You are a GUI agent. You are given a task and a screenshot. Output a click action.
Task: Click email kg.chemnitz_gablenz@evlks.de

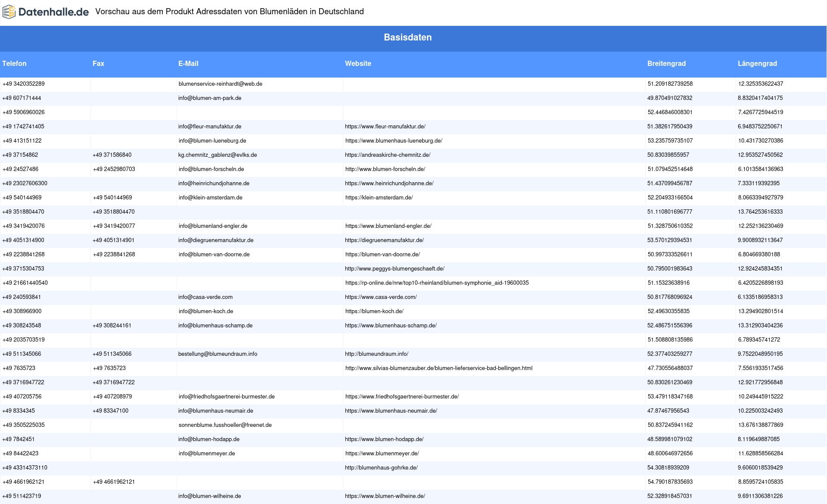coord(218,155)
